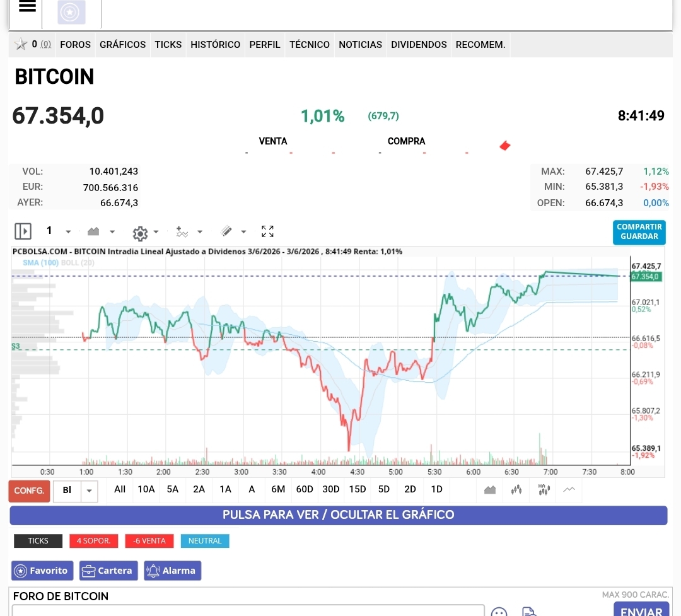This screenshot has height=616, width=681.
Task: Select Heikin Ashi chart icon
Action: pyautogui.click(x=544, y=490)
